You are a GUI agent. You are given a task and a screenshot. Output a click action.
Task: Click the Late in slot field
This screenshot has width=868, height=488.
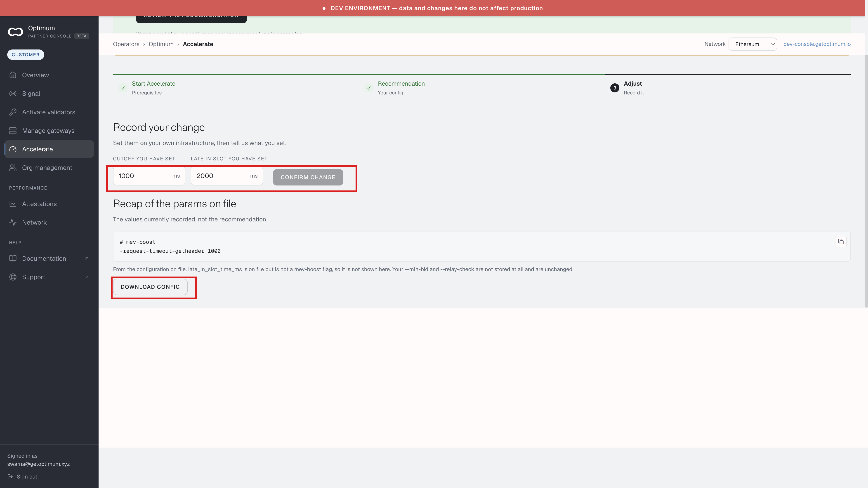[227, 176]
